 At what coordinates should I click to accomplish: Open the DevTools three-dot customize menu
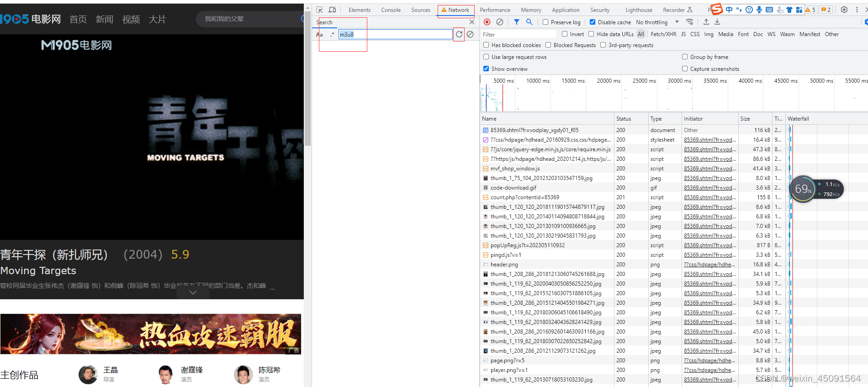(857, 10)
